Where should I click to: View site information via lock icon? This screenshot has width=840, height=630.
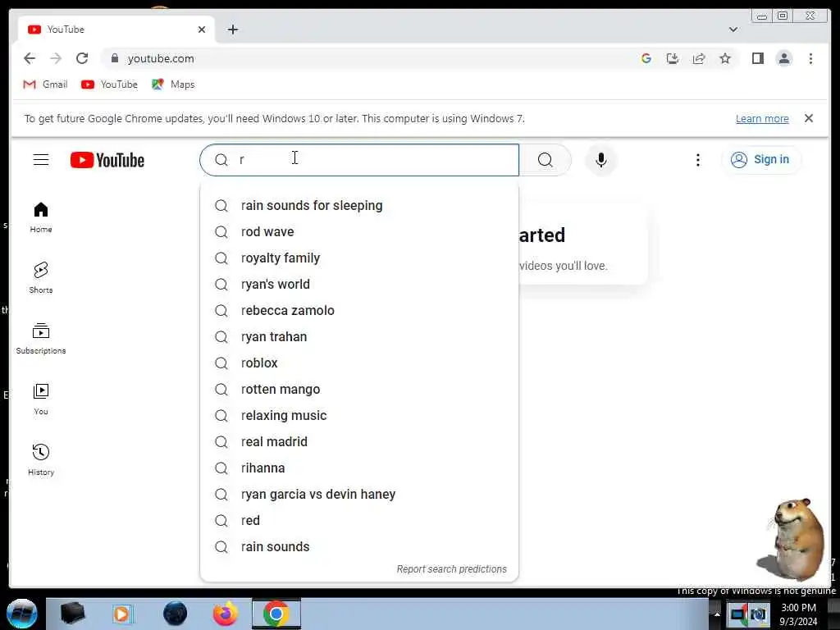114,58
